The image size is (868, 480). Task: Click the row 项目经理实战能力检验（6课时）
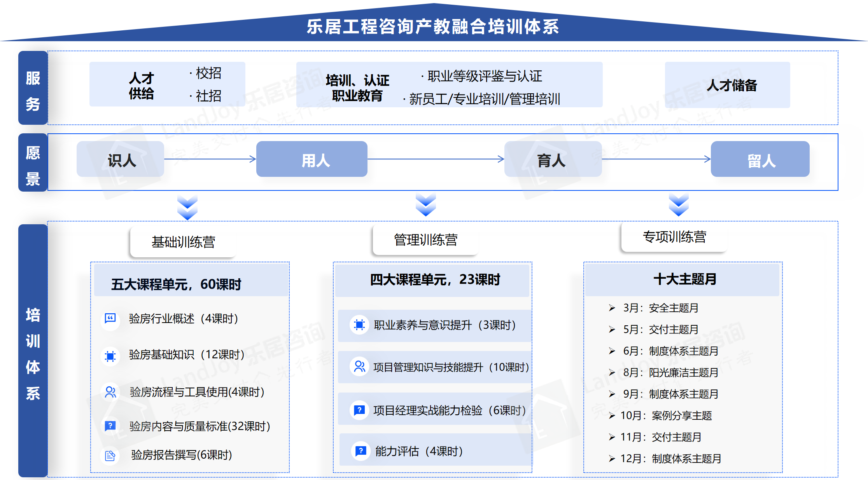point(434,409)
